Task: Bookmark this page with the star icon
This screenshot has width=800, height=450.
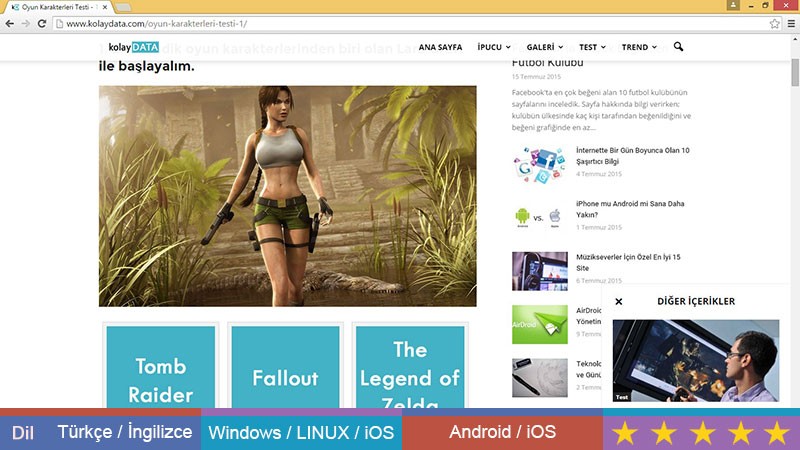Action: (x=774, y=23)
